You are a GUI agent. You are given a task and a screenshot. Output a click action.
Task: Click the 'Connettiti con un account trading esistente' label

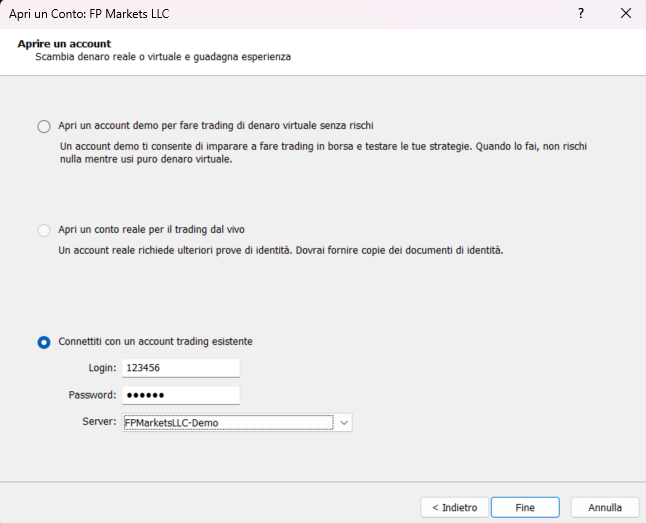pyautogui.click(x=155, y=342)
